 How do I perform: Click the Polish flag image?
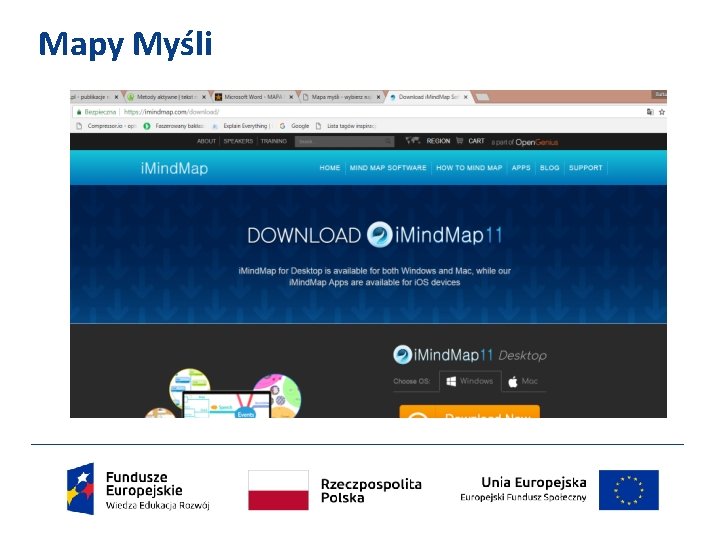(x=278, y=490)
